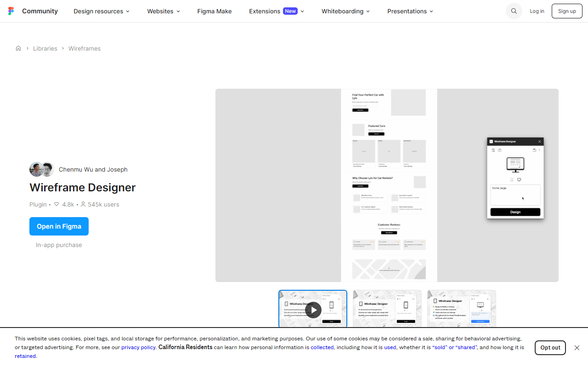Click the heart like icon

(57, 204)
